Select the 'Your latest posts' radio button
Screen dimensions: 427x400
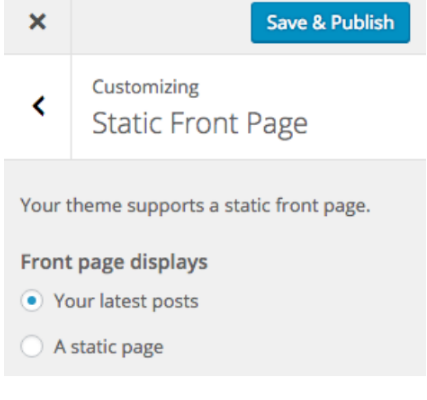click(x=32, y=301)
